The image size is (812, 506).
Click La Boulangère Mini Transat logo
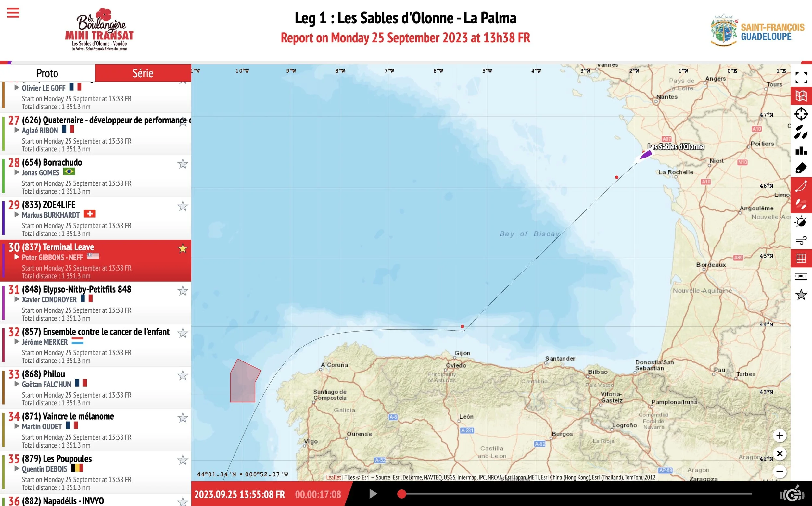click(x=99, y=30)
